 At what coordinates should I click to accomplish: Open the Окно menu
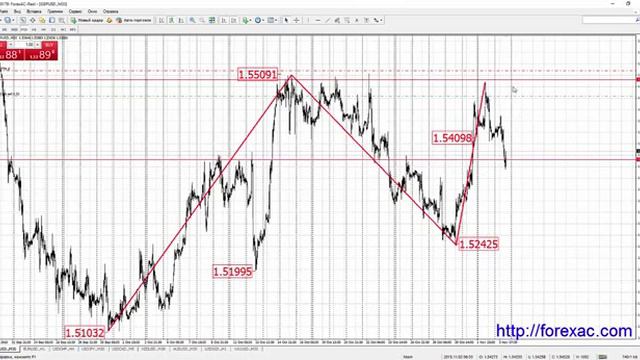point(92,11)
